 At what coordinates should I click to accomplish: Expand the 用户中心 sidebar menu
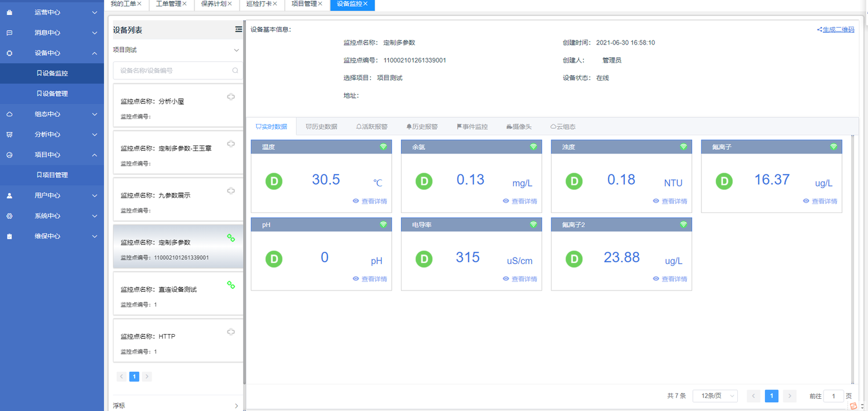tap(95, 196)
